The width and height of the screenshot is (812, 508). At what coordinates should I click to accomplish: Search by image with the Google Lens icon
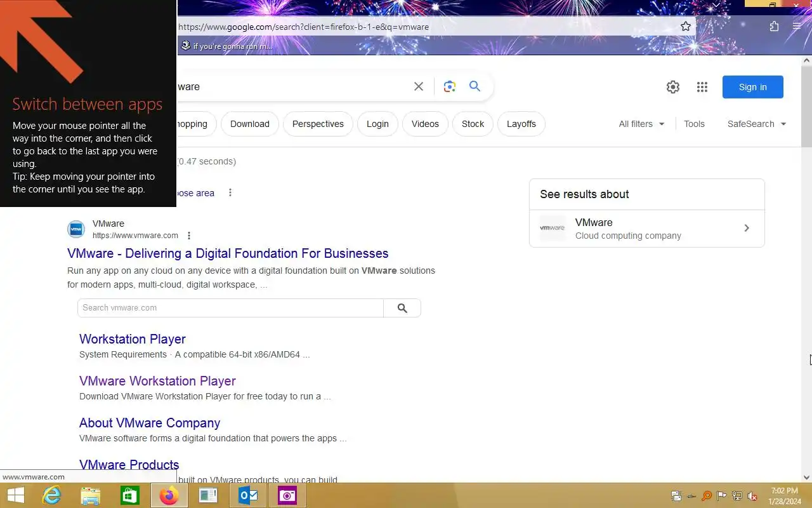pyautogui.click(x=450, y=86)
